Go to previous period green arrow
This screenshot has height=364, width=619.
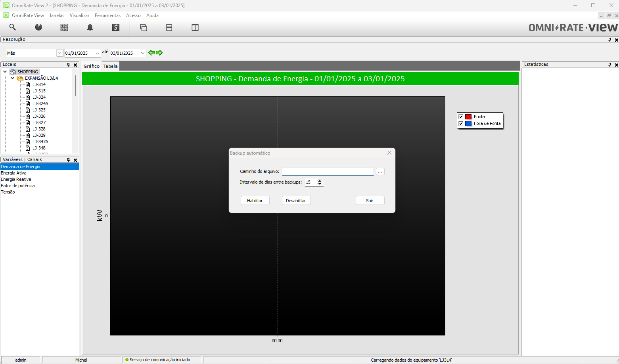coord(151,53)
